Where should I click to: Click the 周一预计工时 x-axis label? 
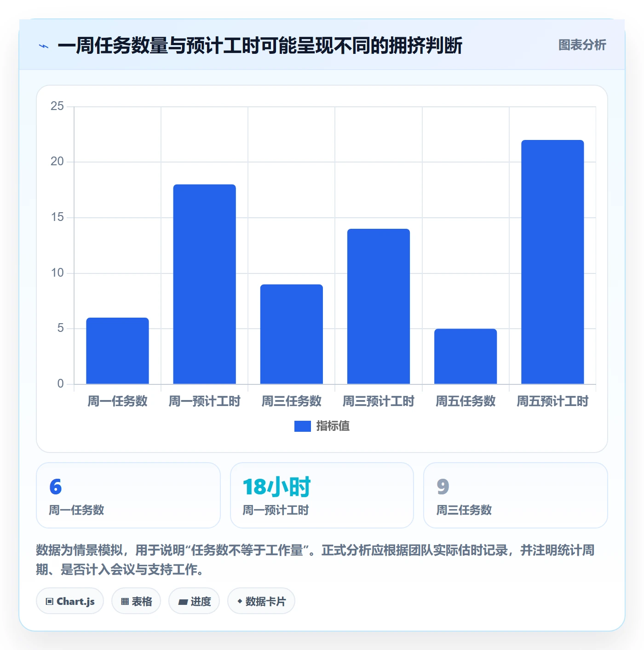(205, 401)
